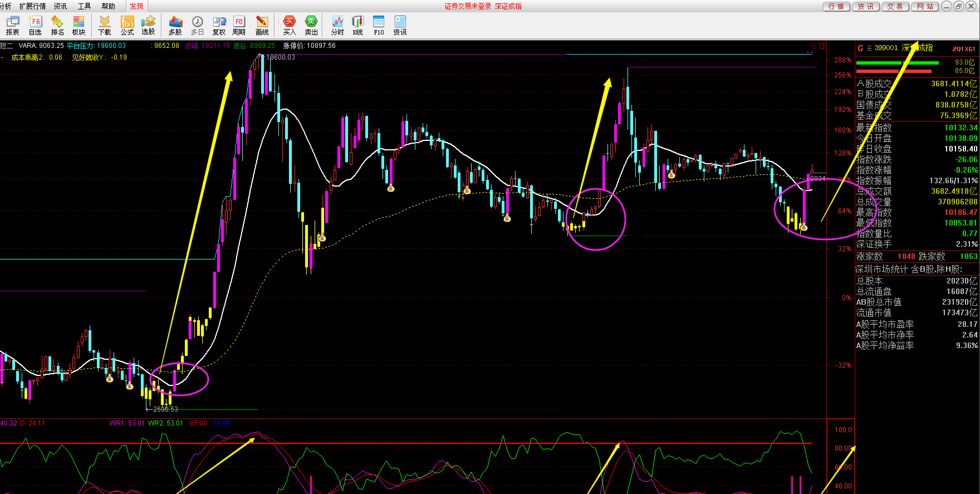The height and width of the screenshot is (494, 980).
Task: Switch to 多股 multi-stock view
Action: coord(175,26)
